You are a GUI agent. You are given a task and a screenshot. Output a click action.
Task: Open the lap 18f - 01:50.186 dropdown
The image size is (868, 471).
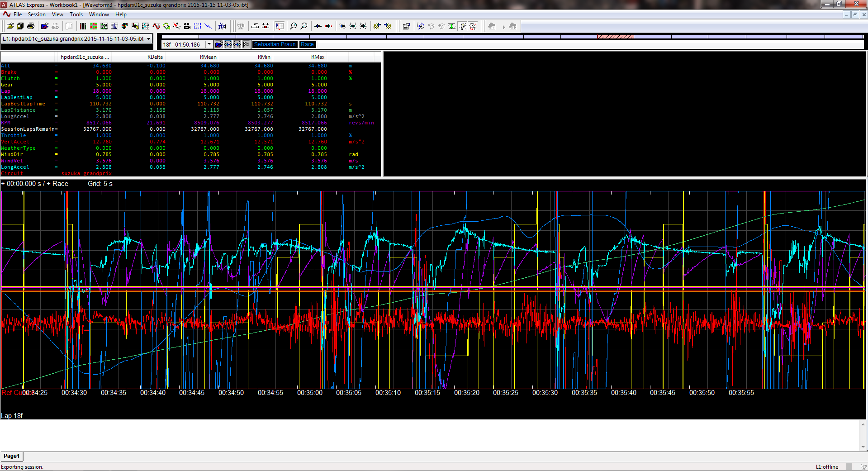click(x=209, y=44)
